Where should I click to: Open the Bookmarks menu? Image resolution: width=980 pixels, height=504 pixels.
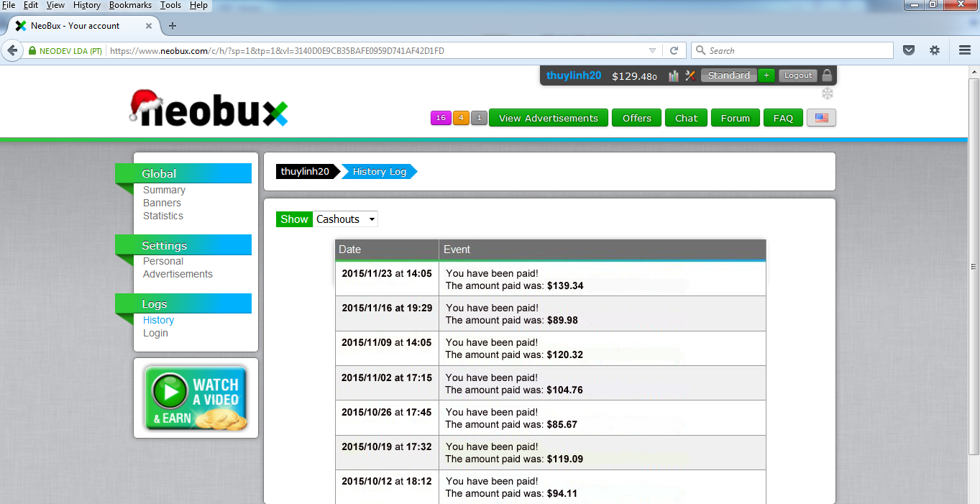click(x=130, y=5)
